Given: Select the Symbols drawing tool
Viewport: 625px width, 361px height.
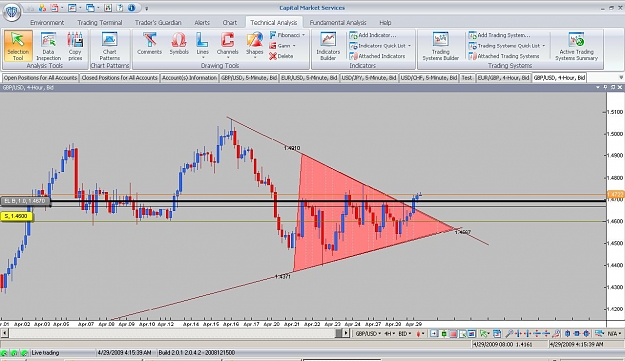Looking at the screenshot, I should (x=179, y=44).
